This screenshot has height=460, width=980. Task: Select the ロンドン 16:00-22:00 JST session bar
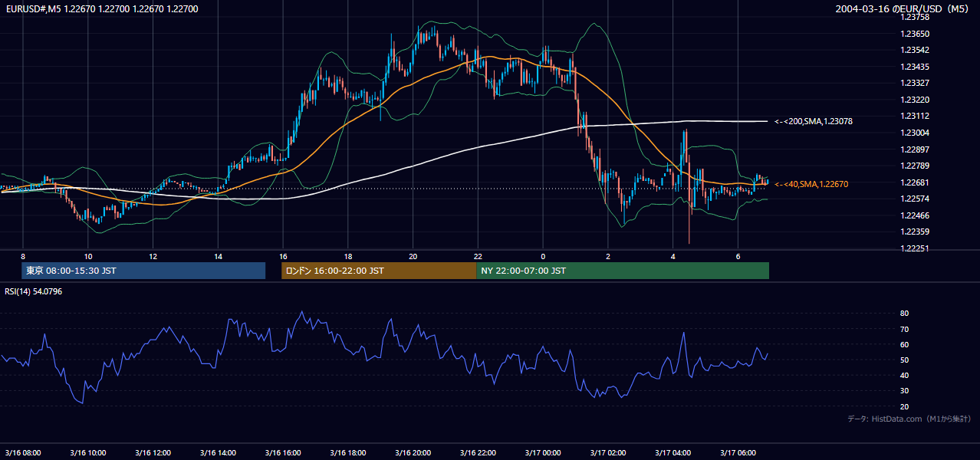[379, 271]
